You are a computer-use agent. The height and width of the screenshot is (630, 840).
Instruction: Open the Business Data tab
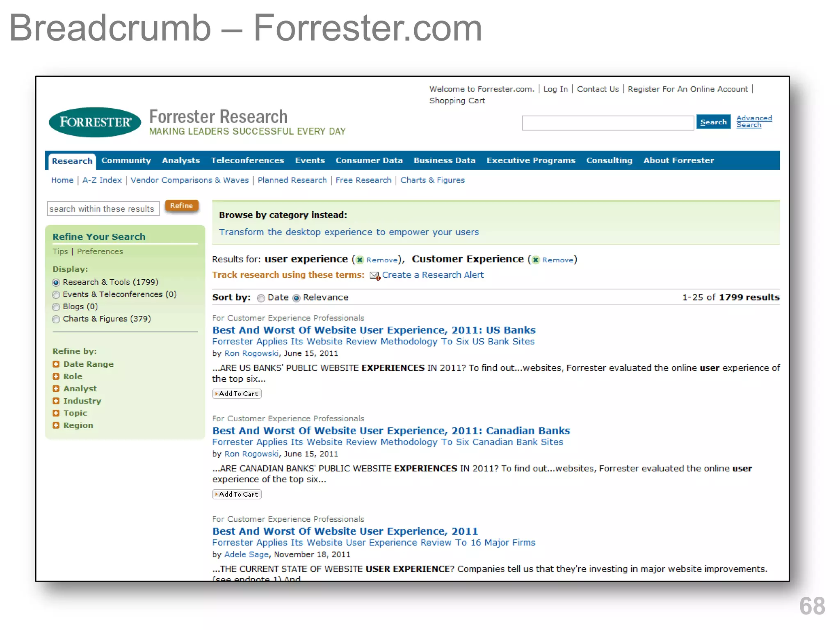[x=444, y=160]
